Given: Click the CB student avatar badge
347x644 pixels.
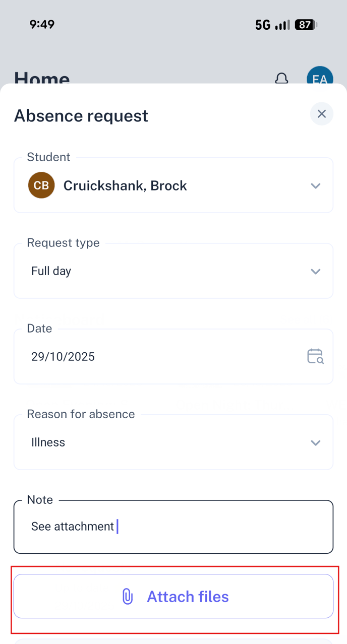Looking at the screenshot, I should point(41,185).
